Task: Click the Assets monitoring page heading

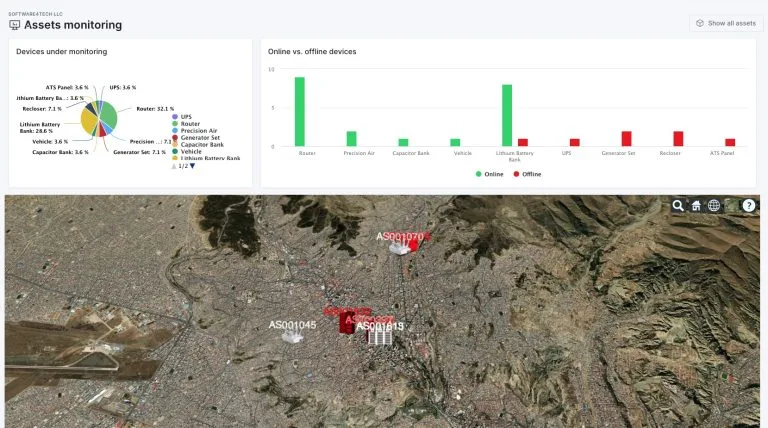Action: [x=73, y=25]
